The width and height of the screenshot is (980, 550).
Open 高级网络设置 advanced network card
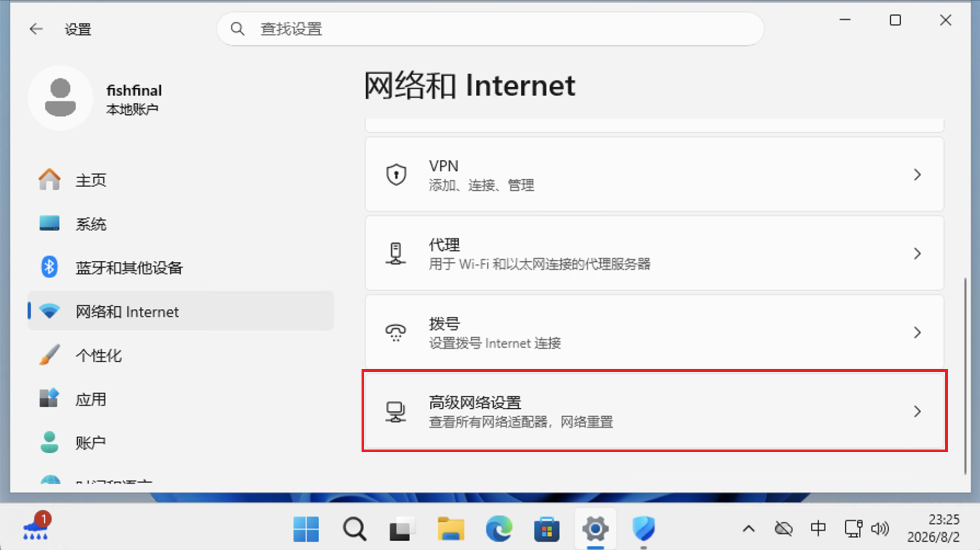[654, 411]
